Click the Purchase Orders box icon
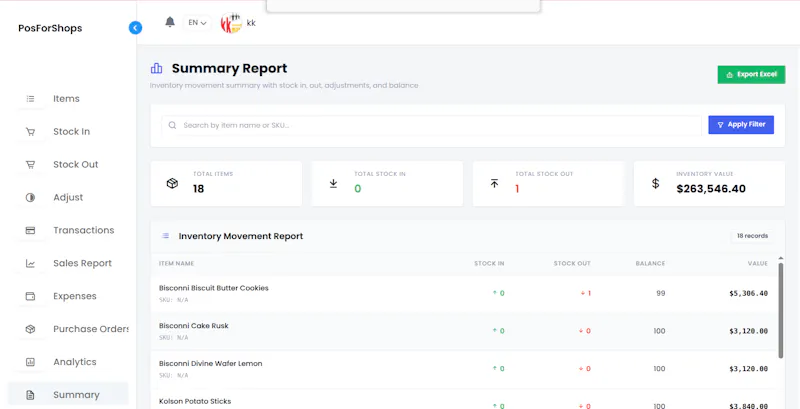The image size is (800, 409). point(31,329)
